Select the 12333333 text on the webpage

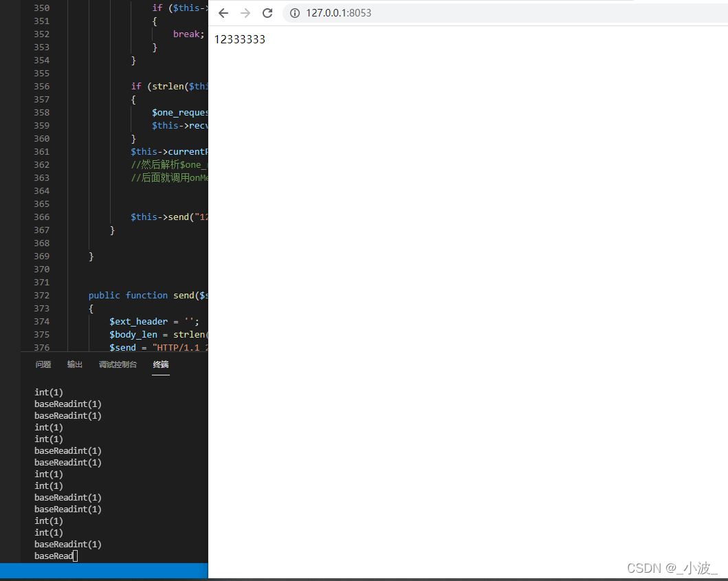pos(239,39)
